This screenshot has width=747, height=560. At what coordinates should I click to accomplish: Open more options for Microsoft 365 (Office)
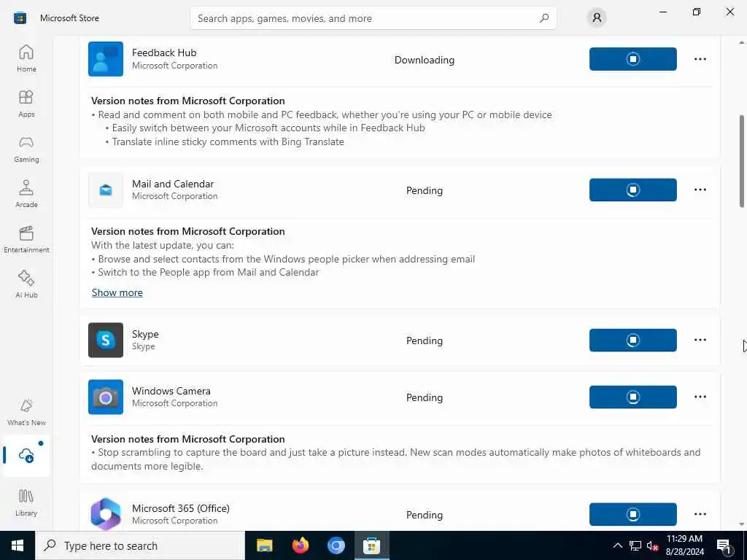tap(700, 514)
